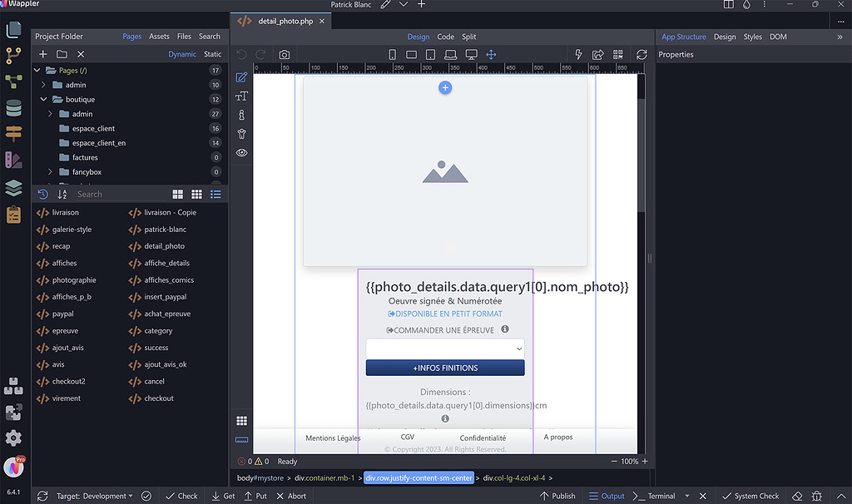The width and height of the screenshot is (852, 504).
Task: Switch file view to small grid
Action: [196, 195]
